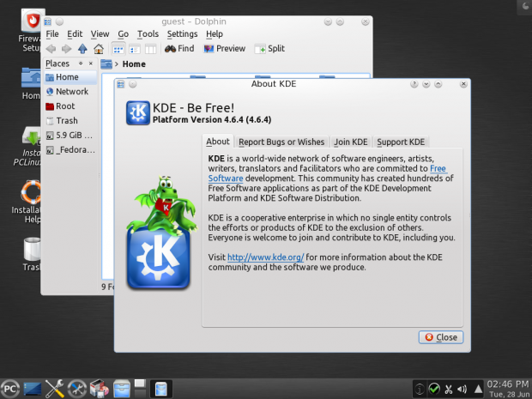Close the About KDE dialog

[441, 337]
